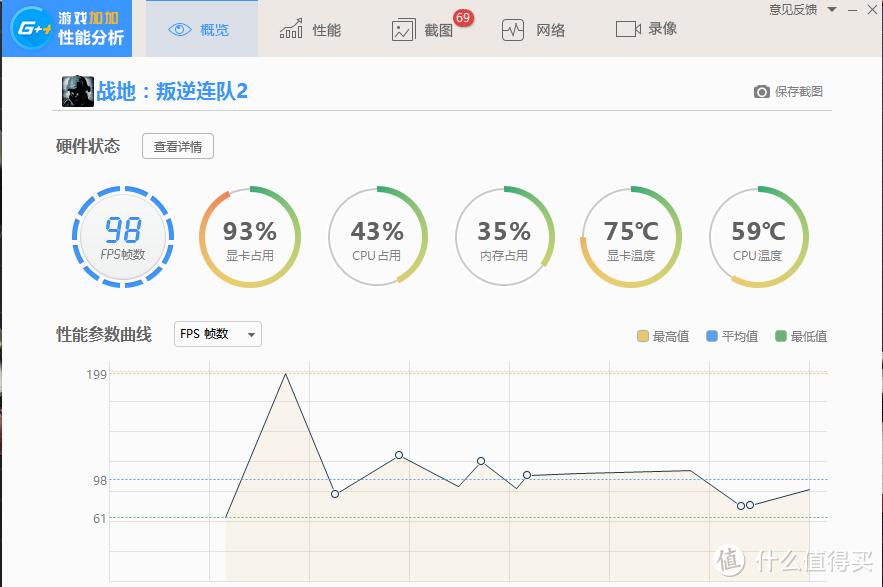Click the picture icon of 截图
Viewport: 883px width, 587px height.
click(403, 30)
